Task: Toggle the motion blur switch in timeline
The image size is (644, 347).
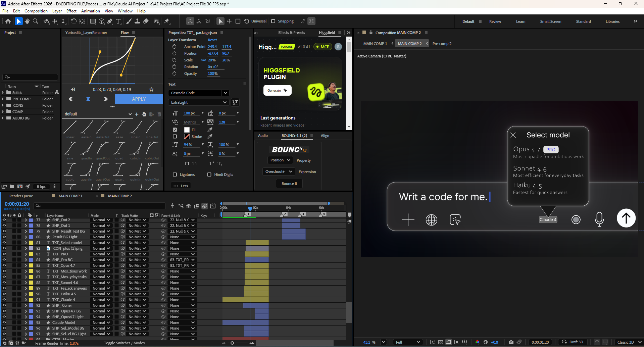Action: pos(205,206)
